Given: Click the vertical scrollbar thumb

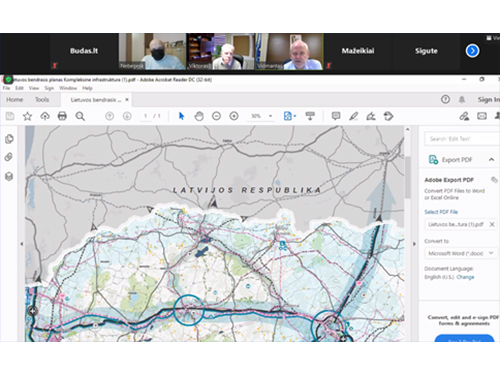Looking at the screenshot, I should (x=408, y=177).
